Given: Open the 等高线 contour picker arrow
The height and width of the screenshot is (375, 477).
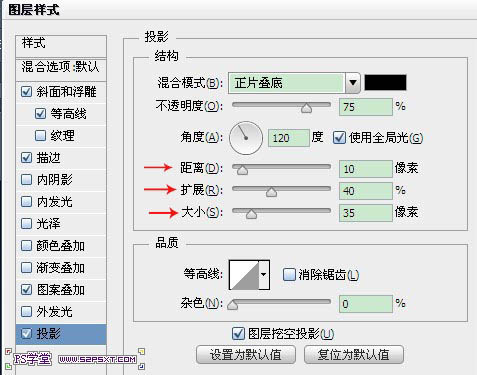Looking at the screenshot, I should 264,275.
